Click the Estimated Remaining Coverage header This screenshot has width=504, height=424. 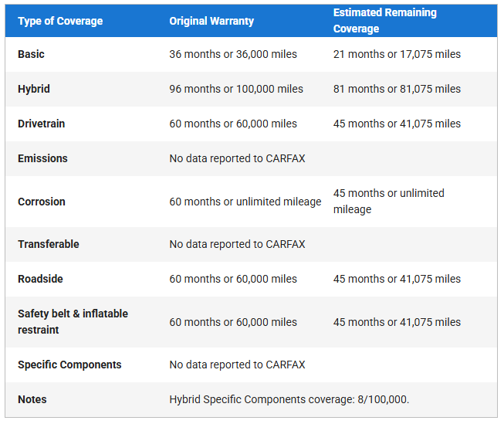point(385,21)
